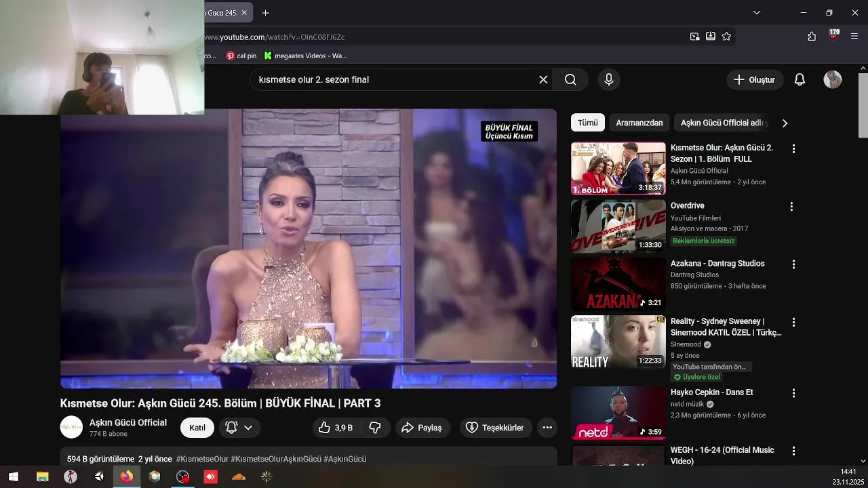Click the search magnifier button
This screenshot has height=488, width=868.
tap(570, 80)
